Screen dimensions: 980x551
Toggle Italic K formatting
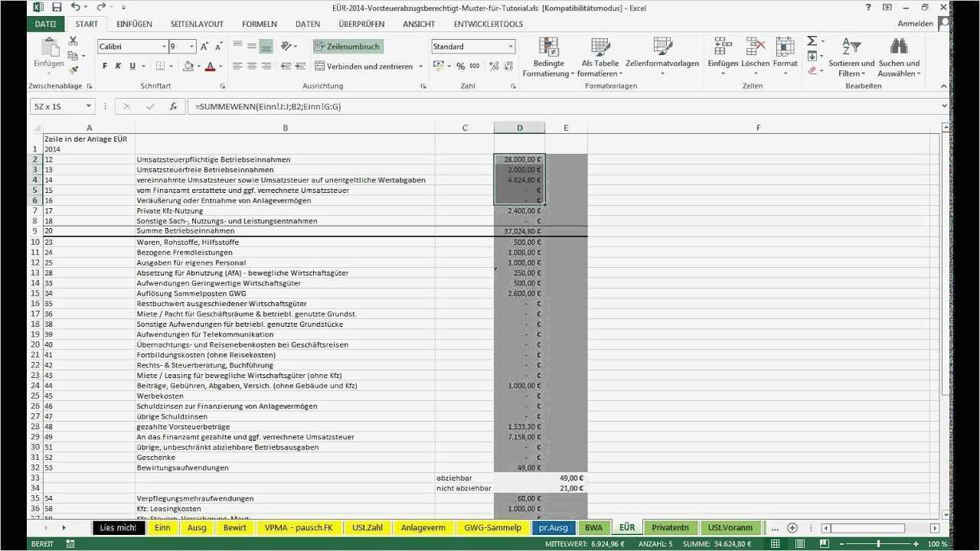point(119,67)
